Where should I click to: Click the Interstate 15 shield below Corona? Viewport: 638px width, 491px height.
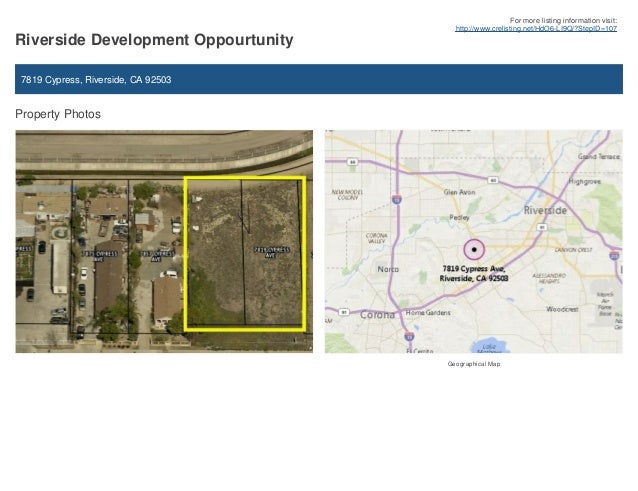coord(410,336)
